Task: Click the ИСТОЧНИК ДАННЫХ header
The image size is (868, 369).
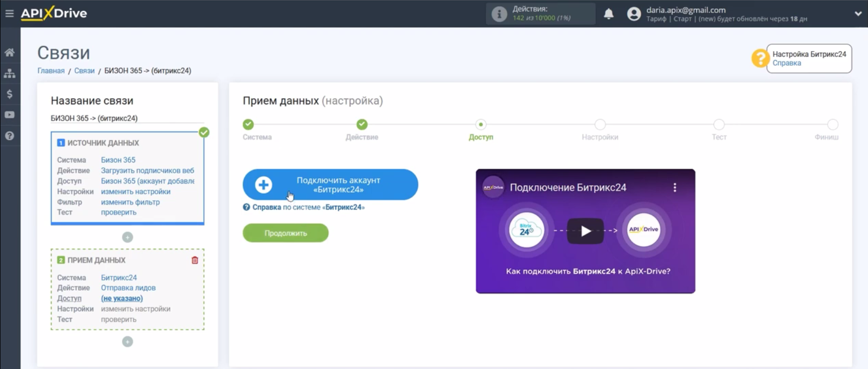Action: click(103, 143)
